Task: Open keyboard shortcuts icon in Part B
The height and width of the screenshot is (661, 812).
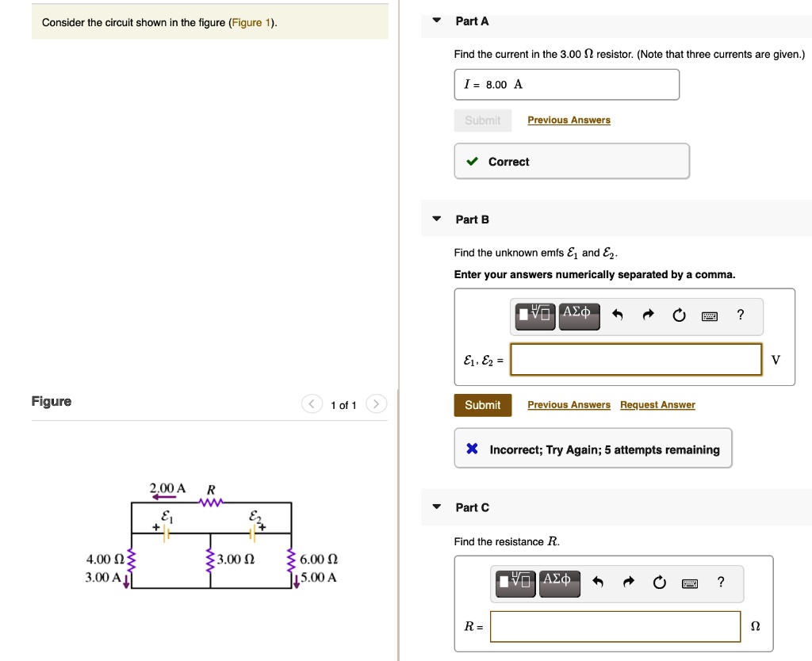Action: [x=709, y=315]
